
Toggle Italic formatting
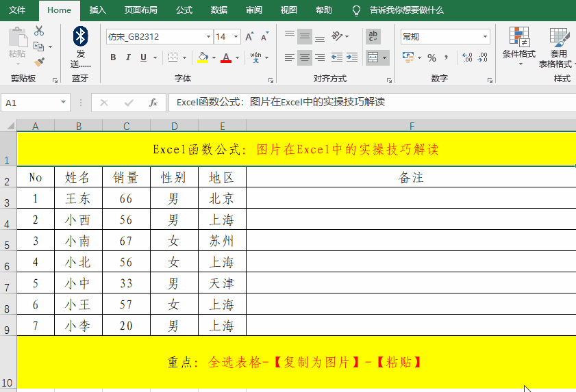(x=128, y=57)
